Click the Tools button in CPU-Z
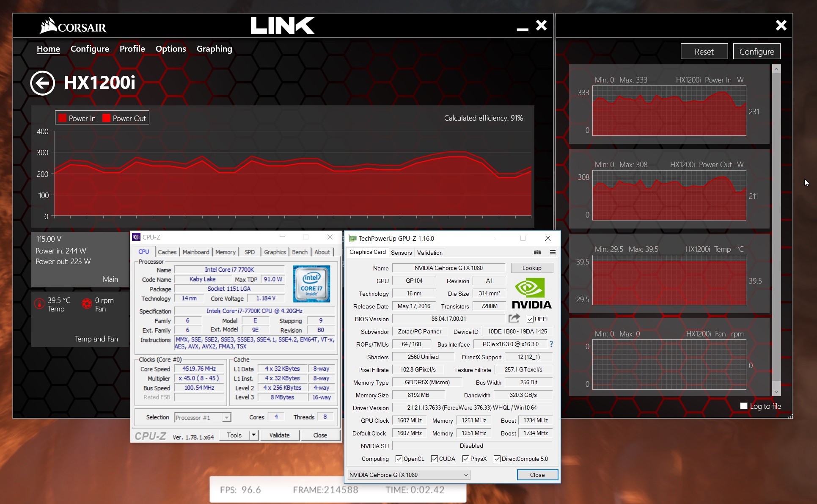The image size is (817, 504). click(234, 435)
